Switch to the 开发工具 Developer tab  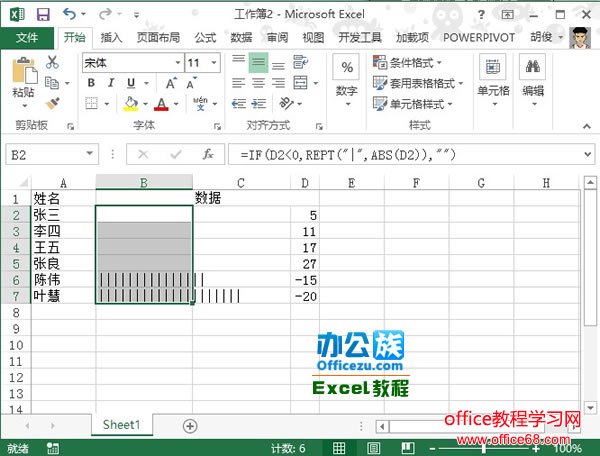click(360, 37)
